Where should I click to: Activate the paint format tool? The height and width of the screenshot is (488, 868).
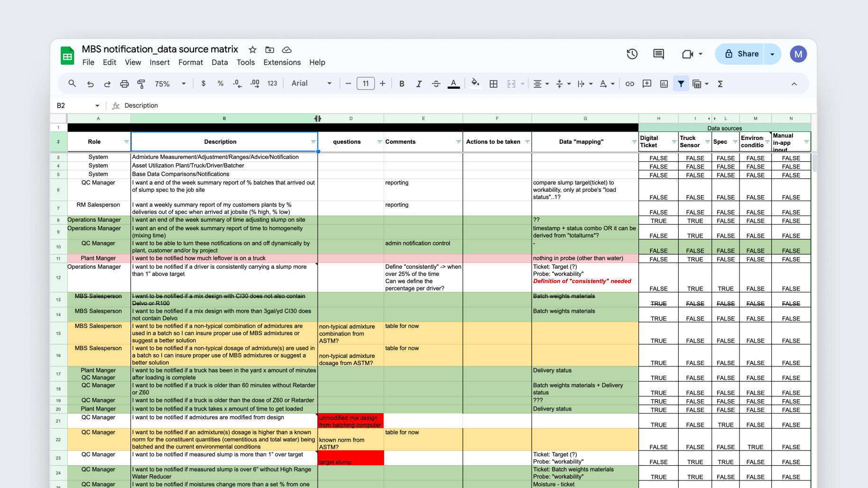click(141, 84)
